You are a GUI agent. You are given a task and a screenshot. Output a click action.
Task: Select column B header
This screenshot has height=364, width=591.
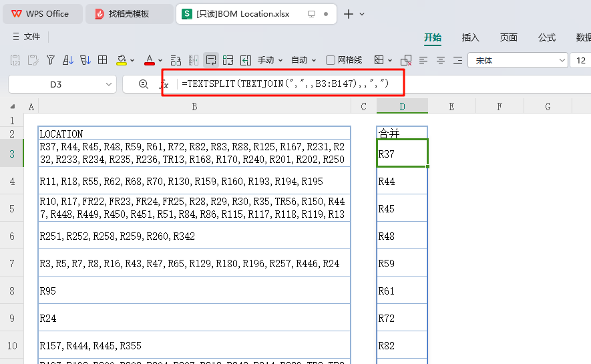[194, 107]
